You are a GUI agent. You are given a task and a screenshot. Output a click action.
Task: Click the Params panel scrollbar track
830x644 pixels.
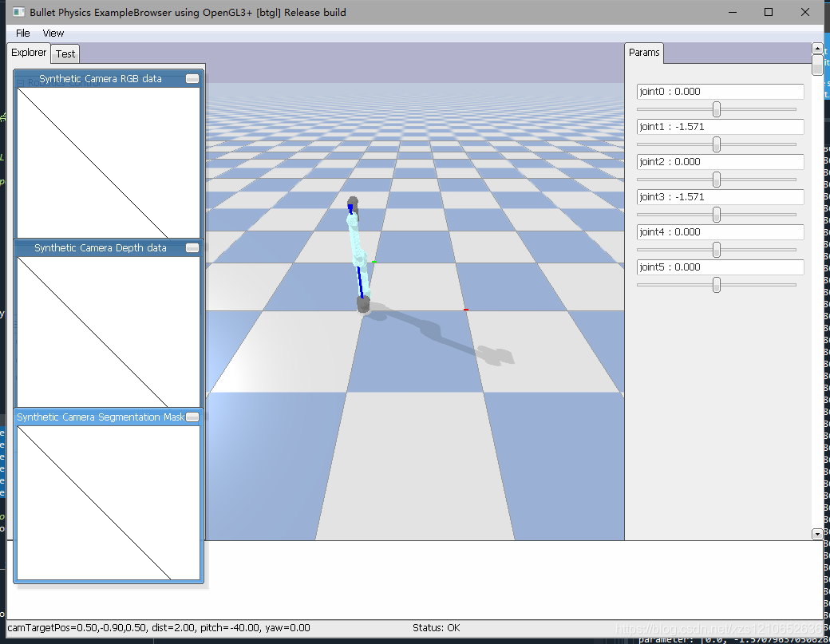[x=816, y=239]
